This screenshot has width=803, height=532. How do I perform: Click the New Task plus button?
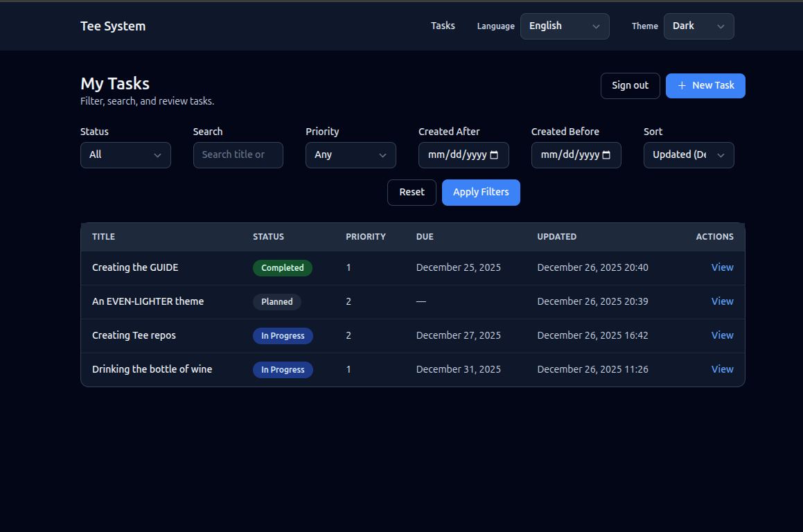(x=705, y=86)
